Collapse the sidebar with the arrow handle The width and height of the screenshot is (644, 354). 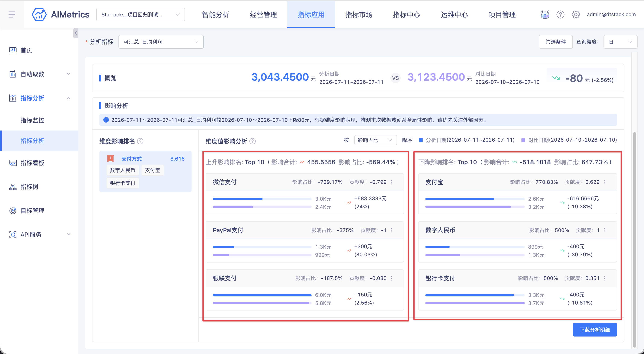tap(76, 33)
